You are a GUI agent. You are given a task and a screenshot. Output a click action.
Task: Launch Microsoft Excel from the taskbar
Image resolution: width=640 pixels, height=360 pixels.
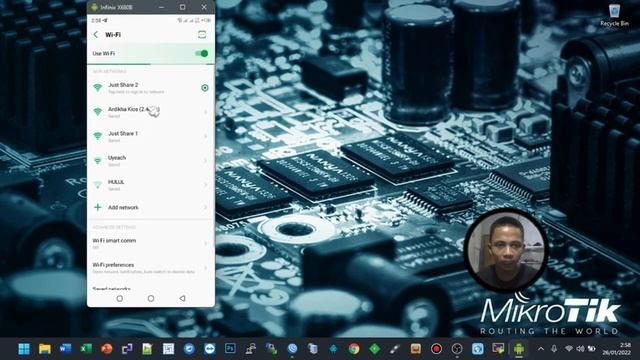(x=86, y=349)
